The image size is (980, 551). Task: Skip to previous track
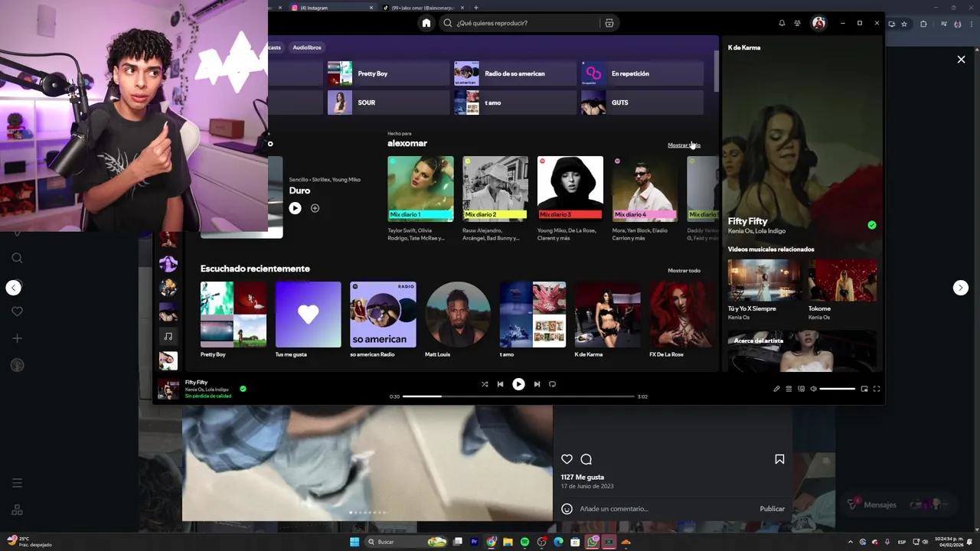[501, 384]
